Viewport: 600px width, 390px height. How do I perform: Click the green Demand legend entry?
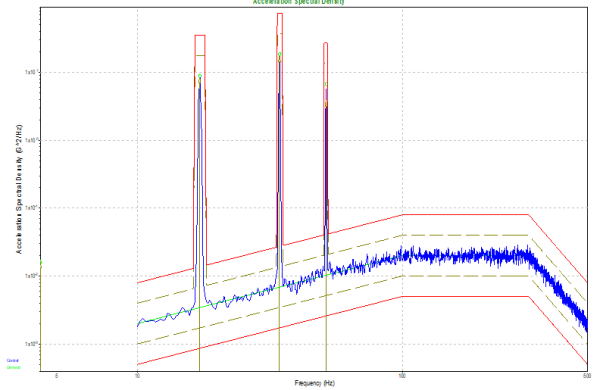pos(13,367)
